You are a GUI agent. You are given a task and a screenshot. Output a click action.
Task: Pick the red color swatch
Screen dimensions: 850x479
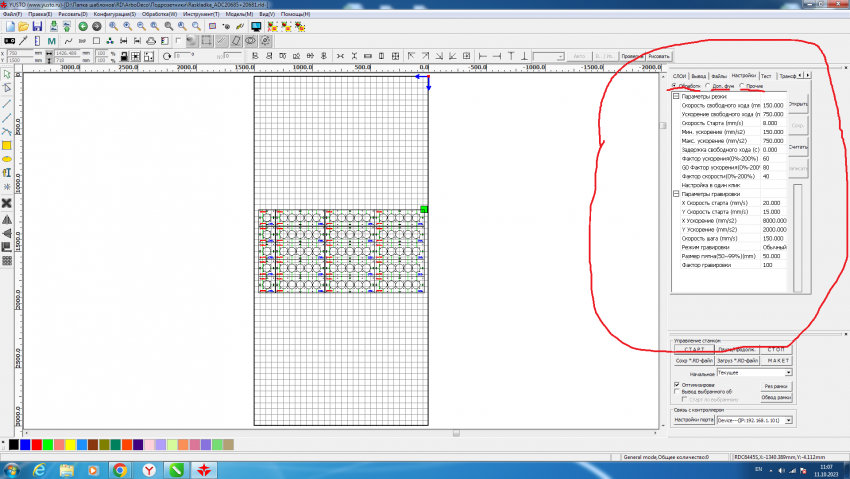(x=38, y=443)
